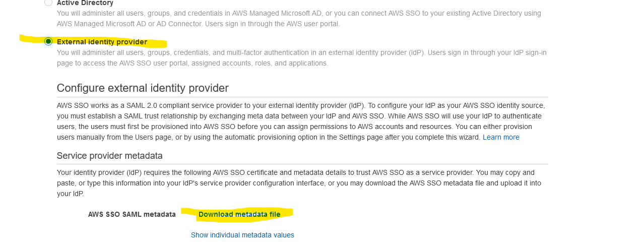Screen dimensions: 644x247
Task: Click the divider line under Service provider metadata
Action: (x=302, y=164)
